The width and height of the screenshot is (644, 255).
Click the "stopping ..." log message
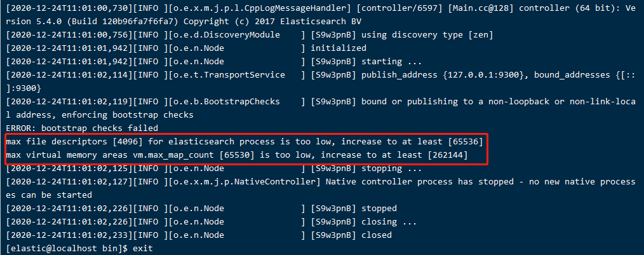(390, 169)
